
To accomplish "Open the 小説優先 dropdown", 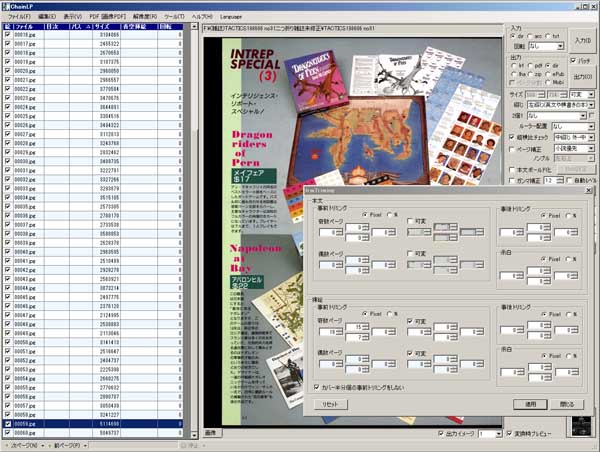I will 574,148.
